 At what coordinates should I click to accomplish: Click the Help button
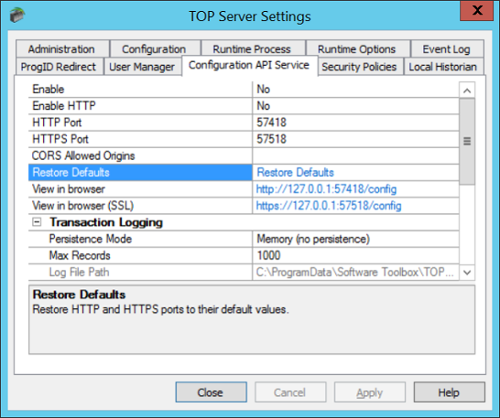coord(449,392)
